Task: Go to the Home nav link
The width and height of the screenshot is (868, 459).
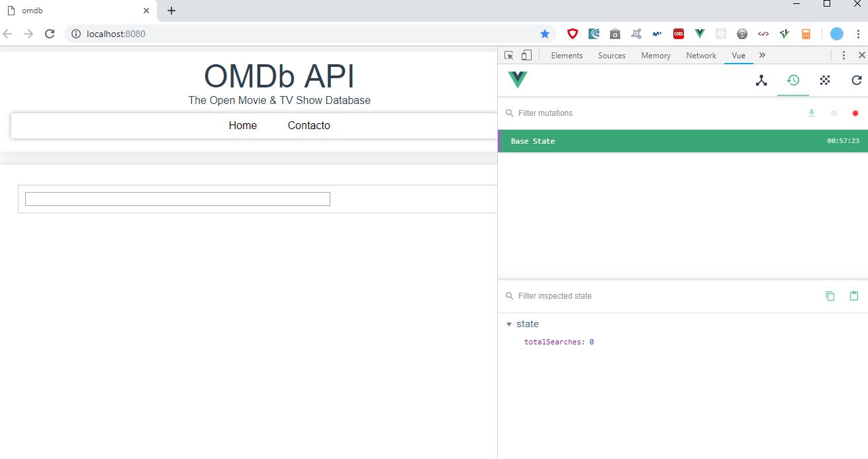Action: [x=243, y=126]
